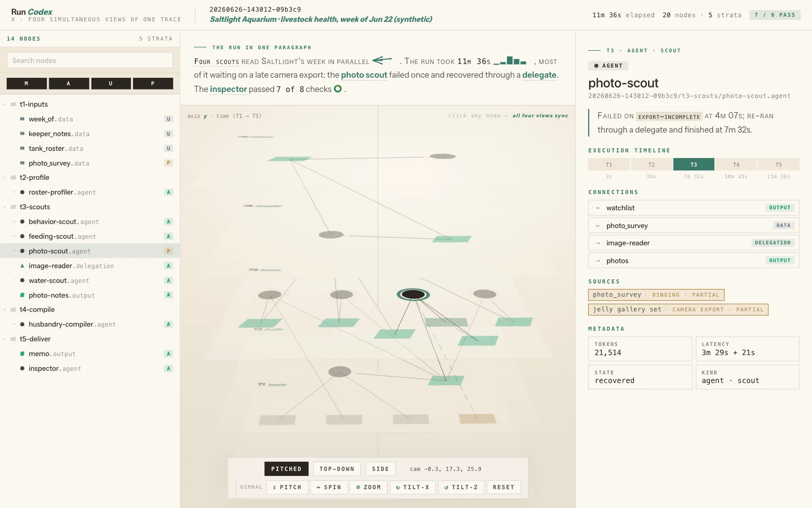Image resolution: width=812 pixels, height=508 pixels.
Task: Click the Tilt-Z gimbal control
Action: [461, 487]
